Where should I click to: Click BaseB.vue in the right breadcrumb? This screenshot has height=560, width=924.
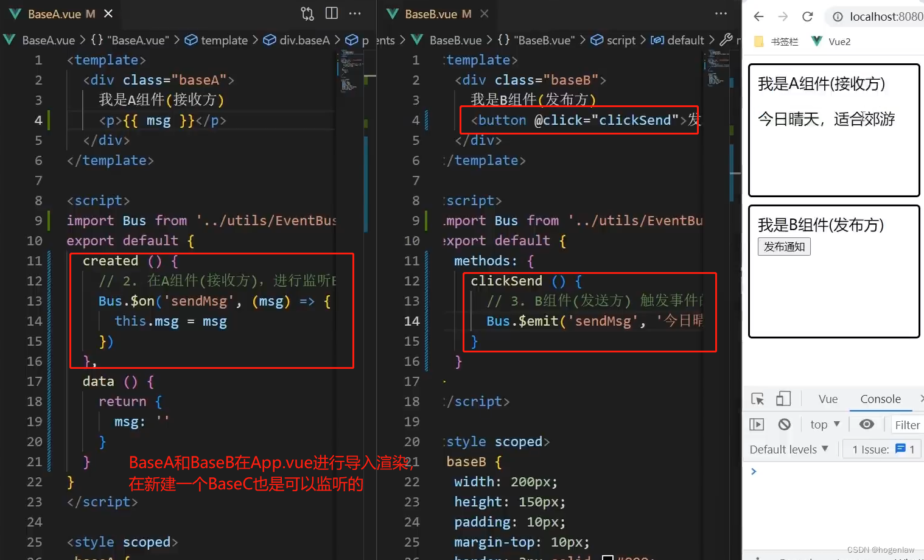click(455, 40)
